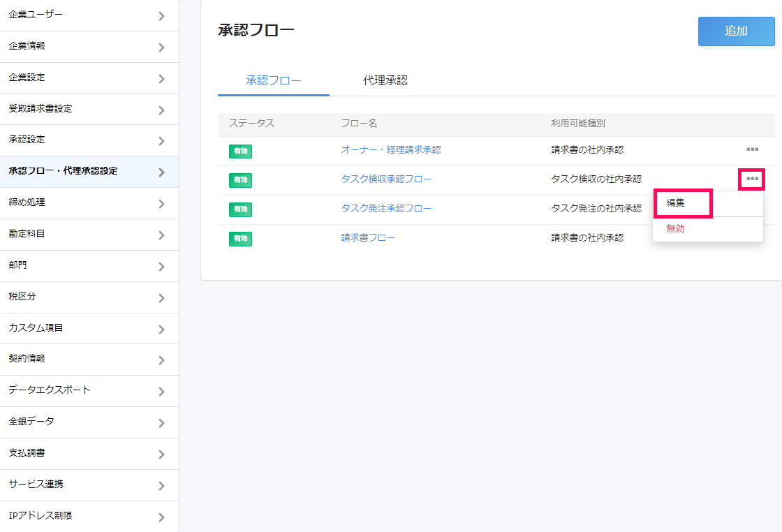Click the タスク発注の社内承認 cell
Image resolution: width=782 pixels, height=532 pixels.
coord(596,209)
